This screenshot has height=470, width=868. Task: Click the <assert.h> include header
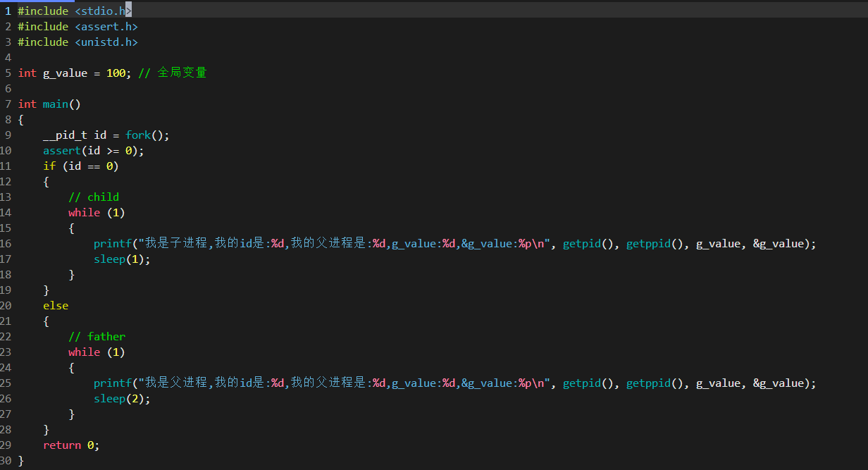(x=106, y=26)
